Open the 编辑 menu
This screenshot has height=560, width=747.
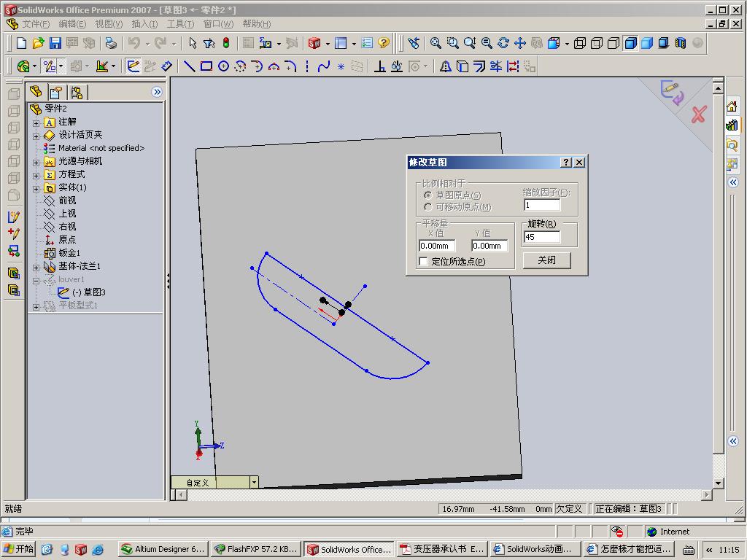pos(72,24)
